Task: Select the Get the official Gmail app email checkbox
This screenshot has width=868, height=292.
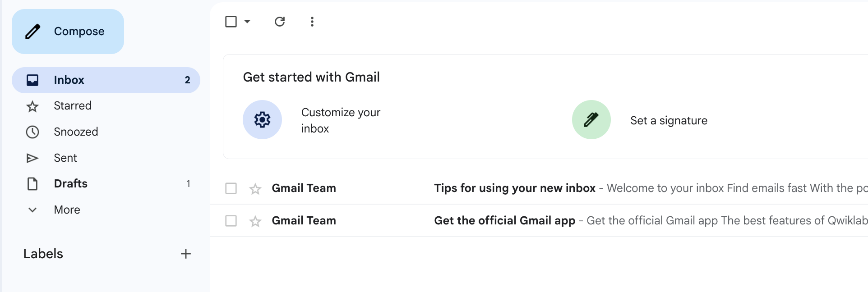Action: point(231,221)
